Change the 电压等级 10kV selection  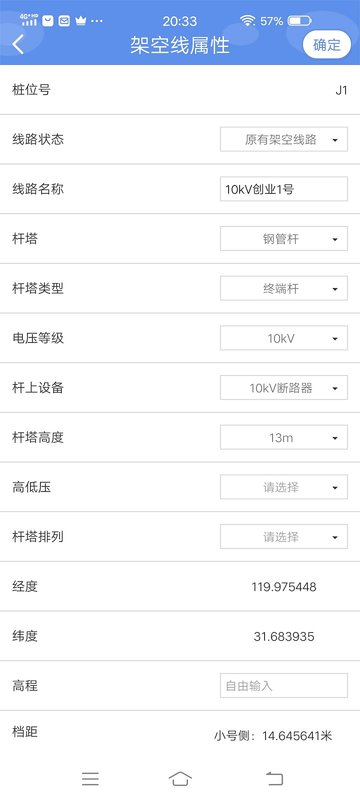pyautogui.click(x=284, y=338)
